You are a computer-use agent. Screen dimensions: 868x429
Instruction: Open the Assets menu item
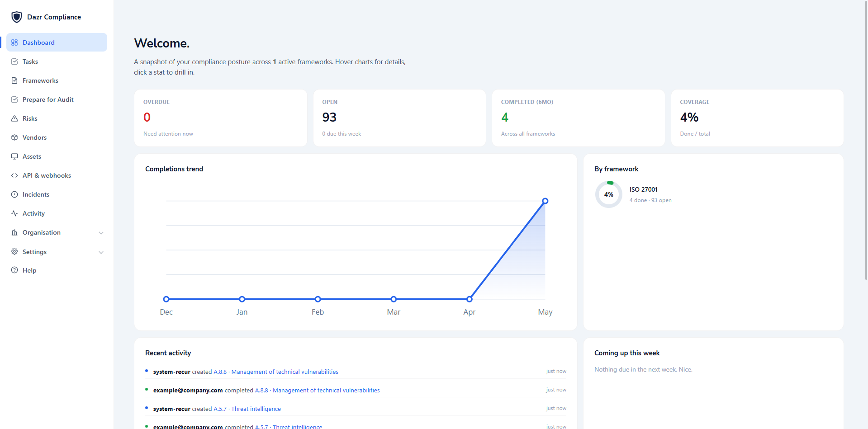[x=57, y=156]
